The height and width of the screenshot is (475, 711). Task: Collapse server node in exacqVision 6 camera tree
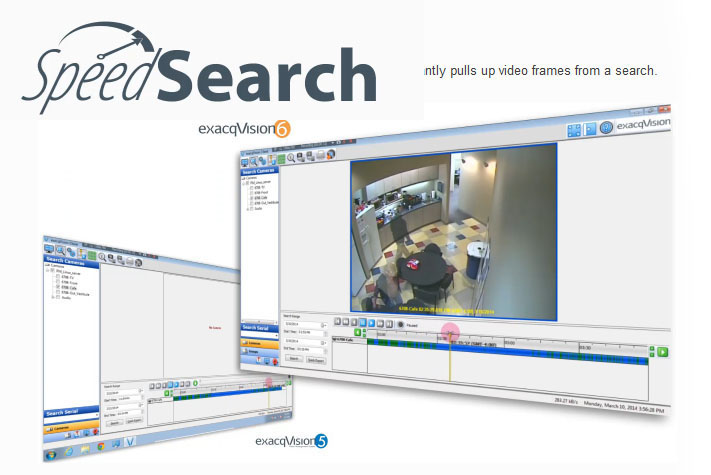pos(243,184)
